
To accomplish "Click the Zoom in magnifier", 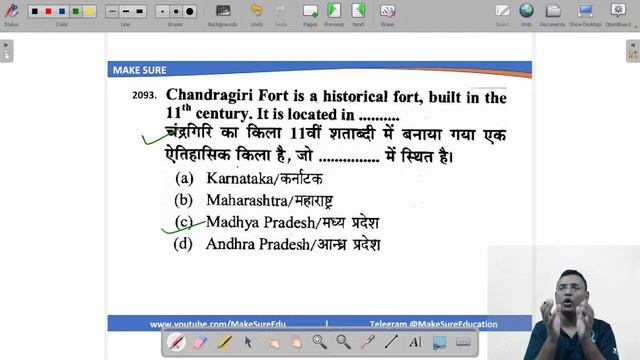I will [x=320, y=342].
